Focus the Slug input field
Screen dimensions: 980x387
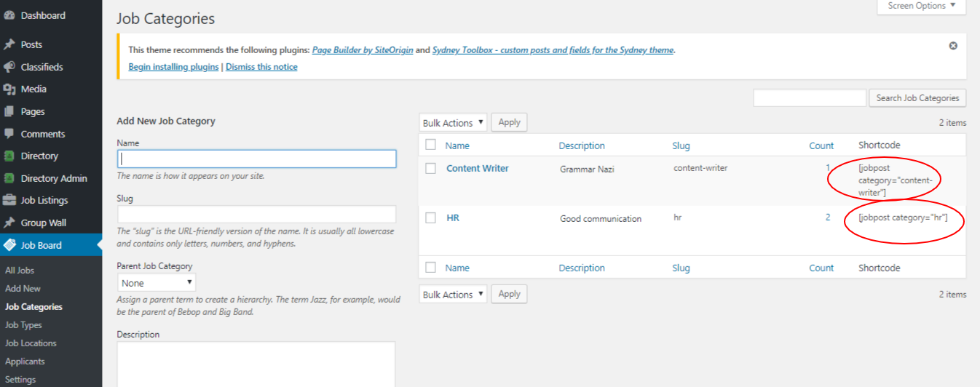point(257,214)
